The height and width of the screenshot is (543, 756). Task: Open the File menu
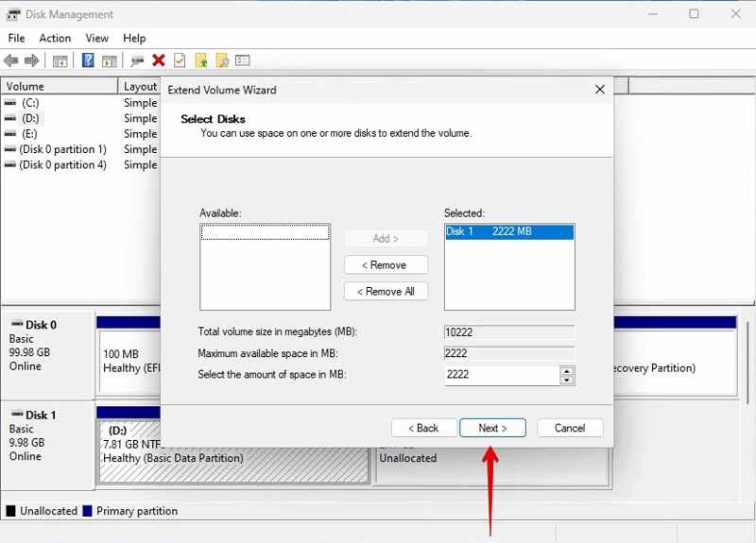16,38
